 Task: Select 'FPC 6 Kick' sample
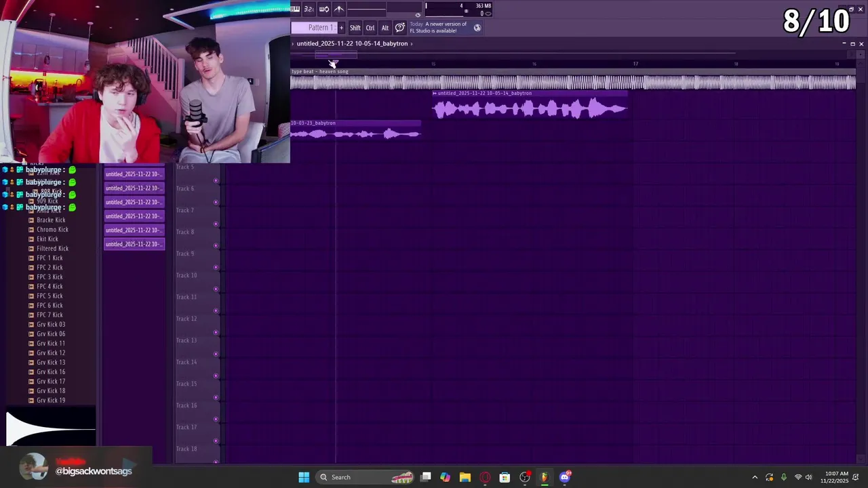tap(50, 306)
